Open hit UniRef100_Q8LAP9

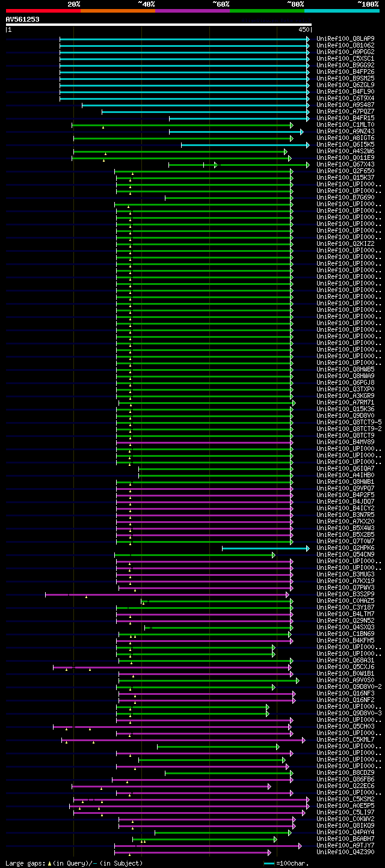345,39
